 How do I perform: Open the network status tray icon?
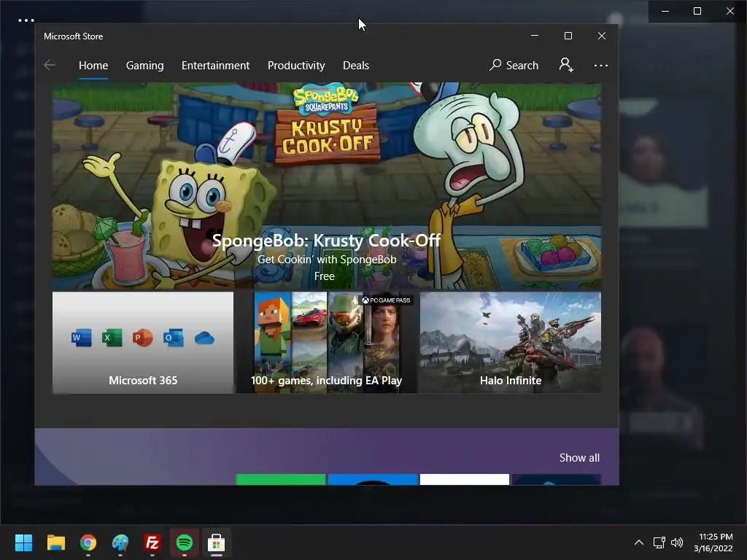coord(659,542)
